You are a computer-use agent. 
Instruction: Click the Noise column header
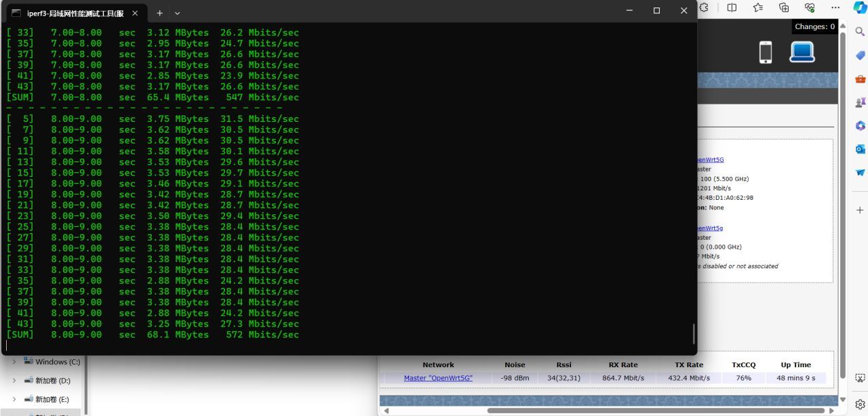(x=515, y=365)
